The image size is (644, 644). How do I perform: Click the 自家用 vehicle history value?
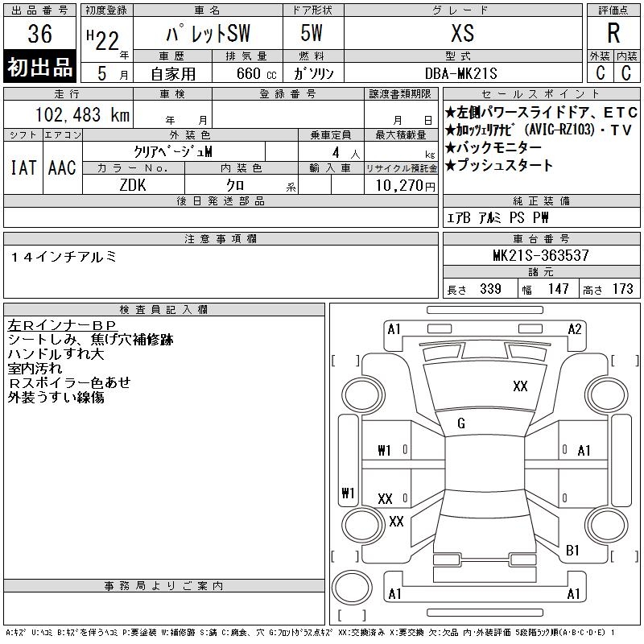173,74
